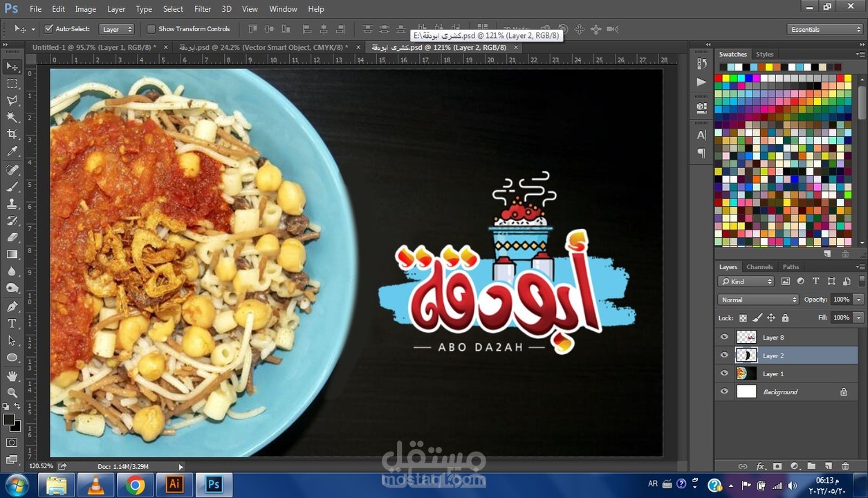The height and width of the screenshot is (498, 868).
Task: Select Layer 8 thumbnail
Action: click(x=746, y=338)
